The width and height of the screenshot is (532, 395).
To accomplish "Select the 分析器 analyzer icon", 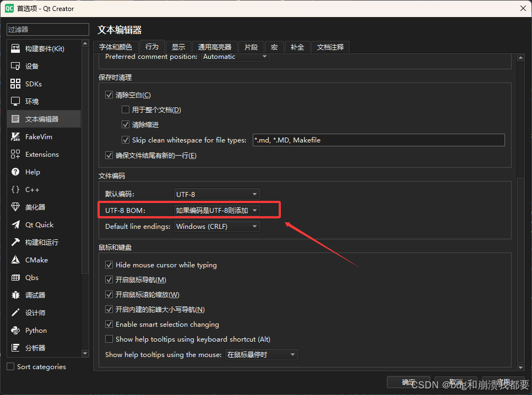I will (15, 348).
